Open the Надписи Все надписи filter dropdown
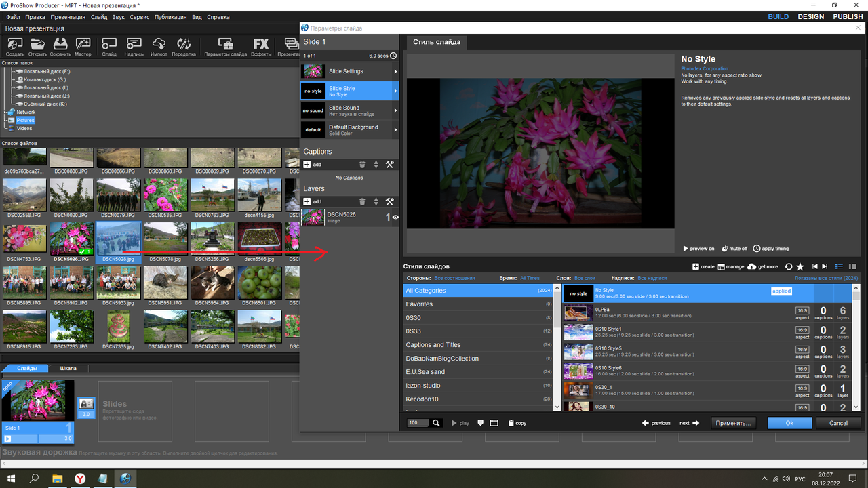Image resolution: width=868 pixels, height=488 pixels. pyautogui.click(x=652, y=278)
